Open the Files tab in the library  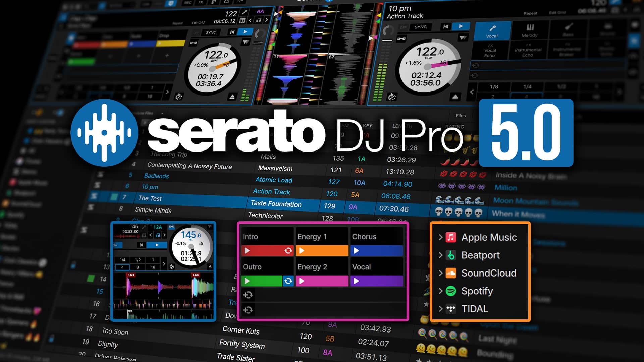pos(461,116)
